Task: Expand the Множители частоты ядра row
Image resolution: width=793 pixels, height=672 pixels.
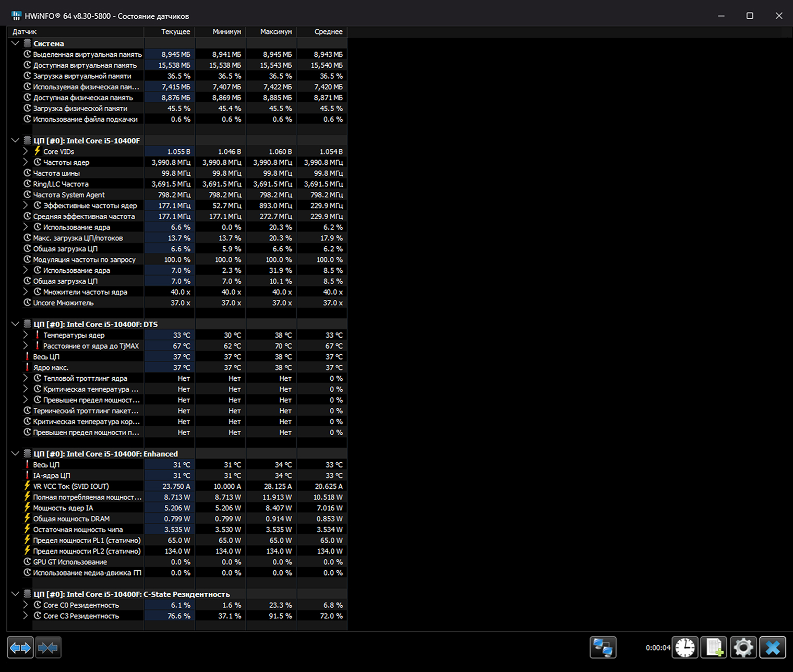Action: tap(26, 292)
